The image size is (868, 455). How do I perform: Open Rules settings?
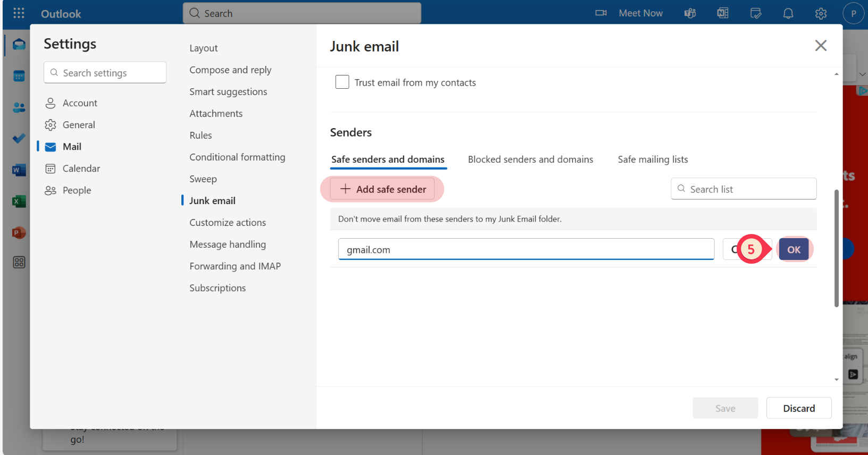[201, 135]
